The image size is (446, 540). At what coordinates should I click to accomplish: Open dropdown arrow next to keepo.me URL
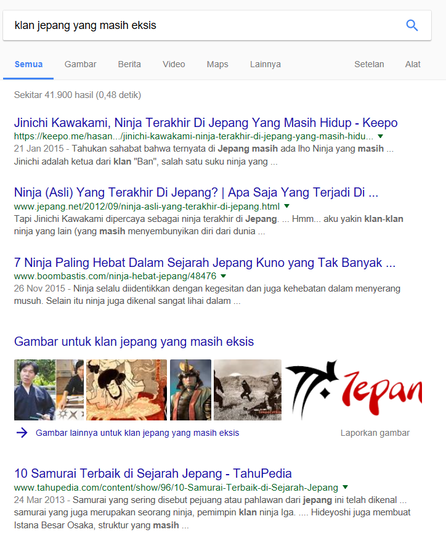click(380, 136)
